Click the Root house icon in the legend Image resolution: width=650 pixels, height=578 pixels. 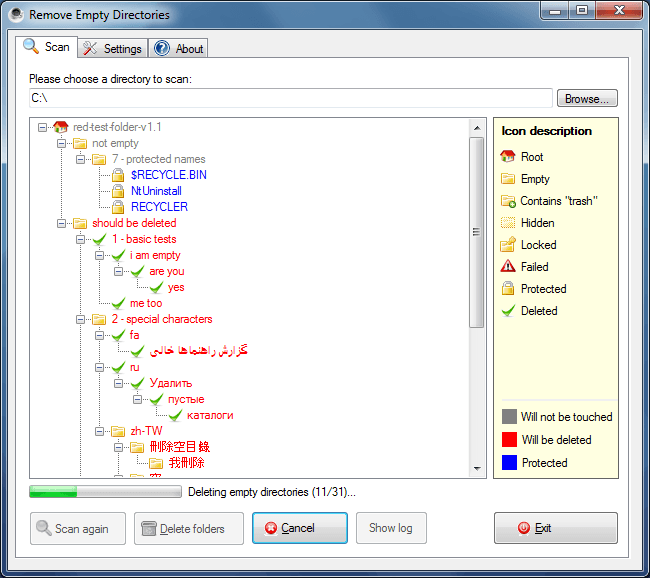click(x=508, y=156)
